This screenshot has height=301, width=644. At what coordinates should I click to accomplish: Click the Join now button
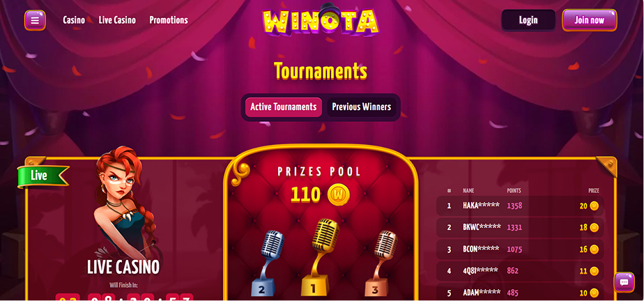tap(590, 20)
